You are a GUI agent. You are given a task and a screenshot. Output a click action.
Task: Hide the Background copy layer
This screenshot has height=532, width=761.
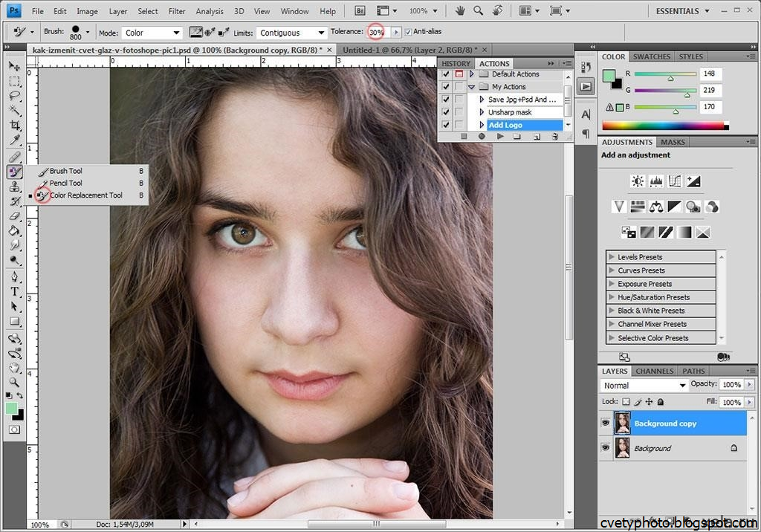tap(605, 424)
